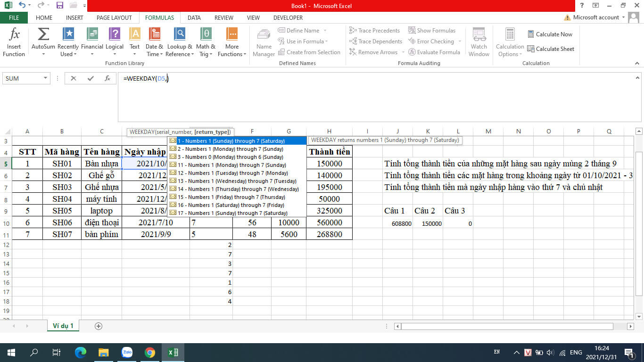Switch to the DATA tab
This screenshot has width=644, height=362.
(194, 18)
